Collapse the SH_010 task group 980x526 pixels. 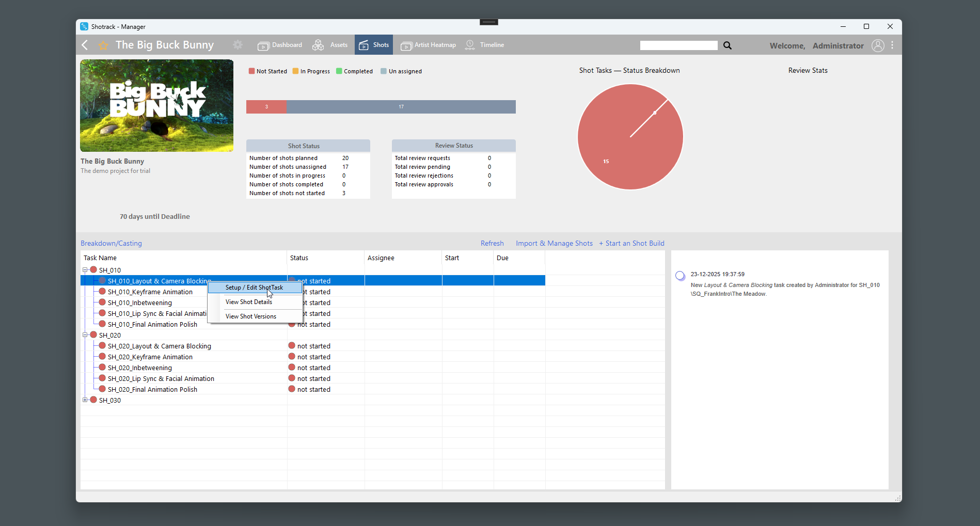point(85,269)
